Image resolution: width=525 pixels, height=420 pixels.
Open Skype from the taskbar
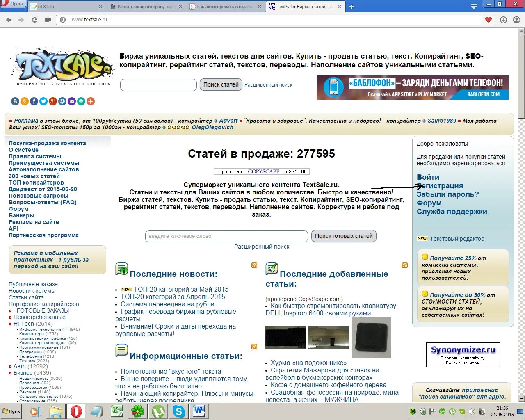(x=179, y=411)
